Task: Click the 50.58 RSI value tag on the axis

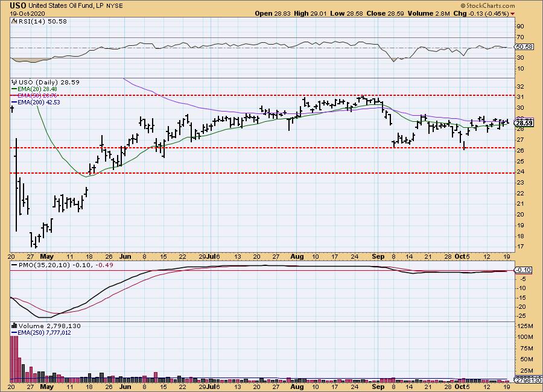Action: click(524, 47)
